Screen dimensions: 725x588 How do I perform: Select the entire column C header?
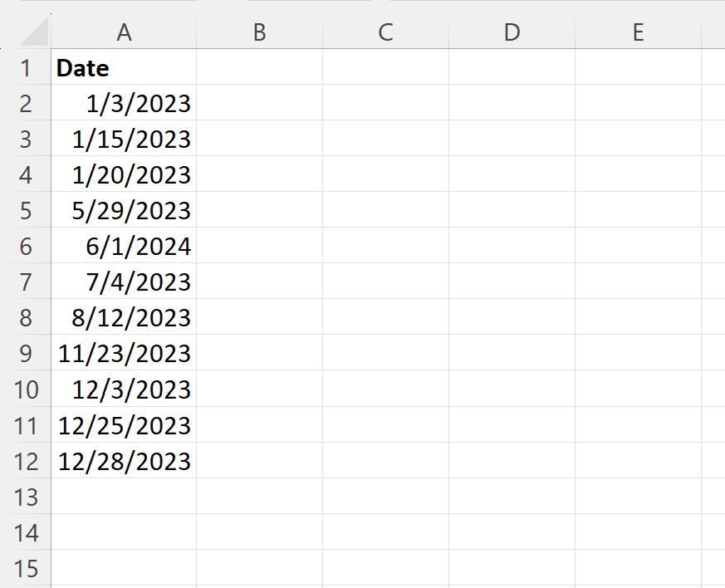click(x=385, y=32)
